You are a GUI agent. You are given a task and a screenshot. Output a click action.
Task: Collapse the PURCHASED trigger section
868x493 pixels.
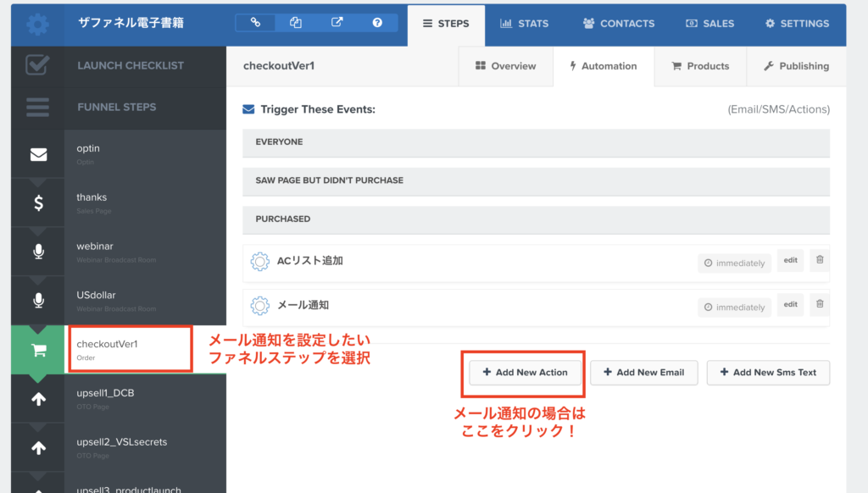536,220
